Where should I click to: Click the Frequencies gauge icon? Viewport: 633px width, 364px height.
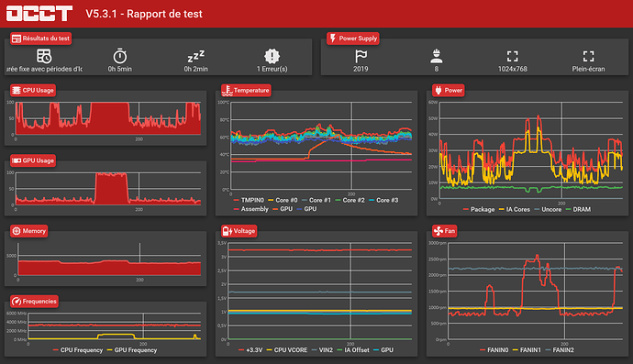[x=17, y=301]
